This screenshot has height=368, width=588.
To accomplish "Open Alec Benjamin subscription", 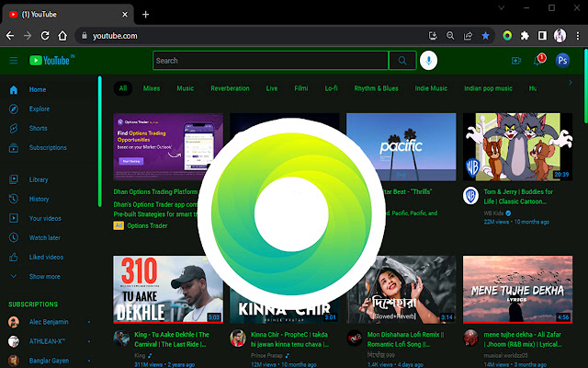I will click(49, 322).
